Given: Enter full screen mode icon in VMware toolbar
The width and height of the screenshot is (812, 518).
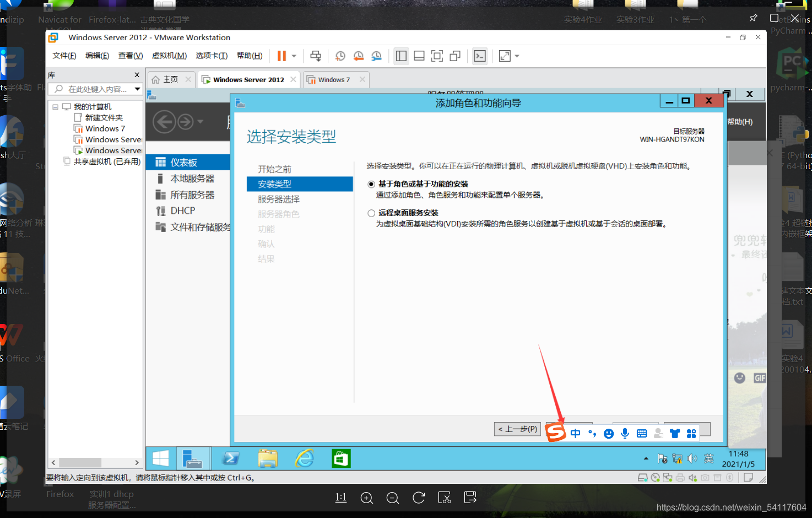Looking at the screenshot, I should [437, 56].
